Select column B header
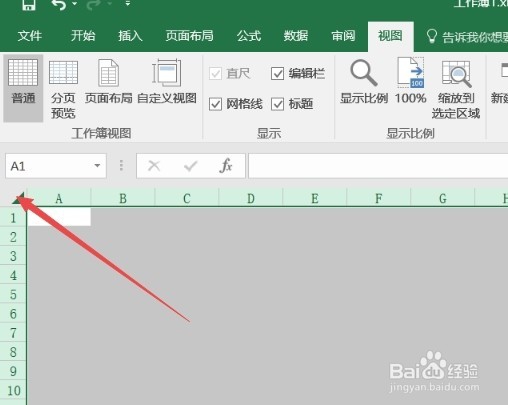Image resolution: width=508 pixels, height=405 pixels. 123,199
